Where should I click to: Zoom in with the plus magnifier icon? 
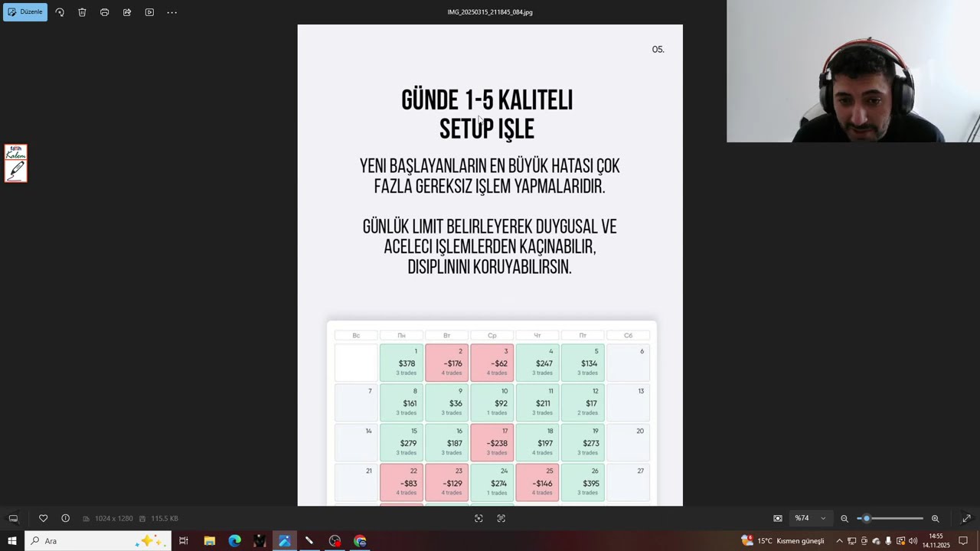pos(935,518)
